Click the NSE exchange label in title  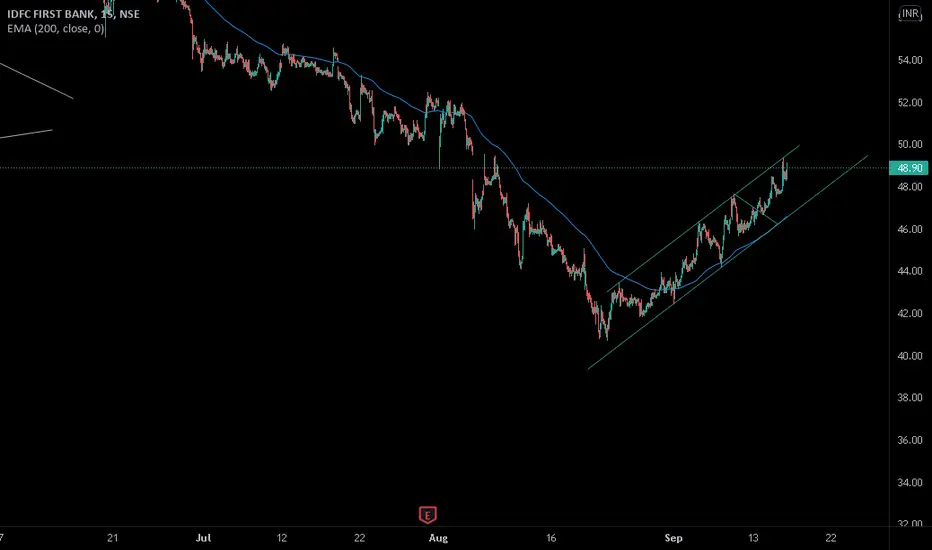click(130, 14)
